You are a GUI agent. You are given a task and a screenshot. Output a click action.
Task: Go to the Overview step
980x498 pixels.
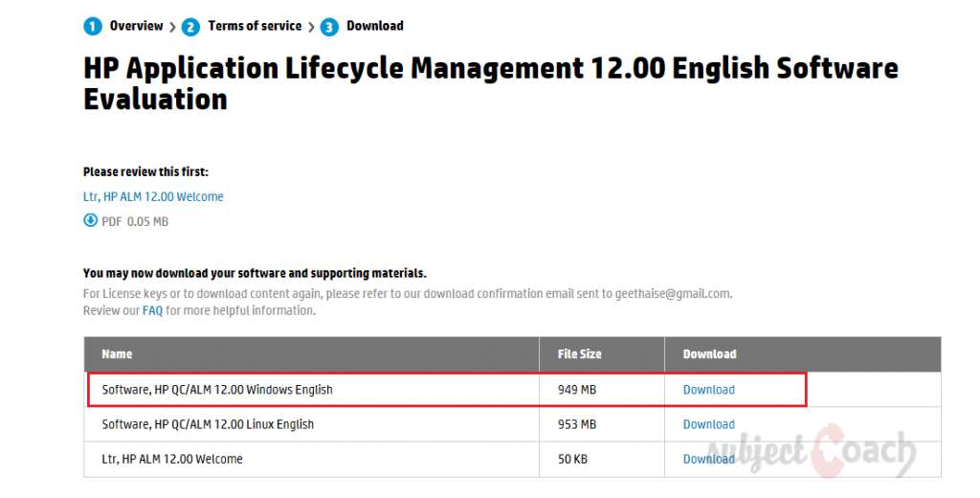136,26
